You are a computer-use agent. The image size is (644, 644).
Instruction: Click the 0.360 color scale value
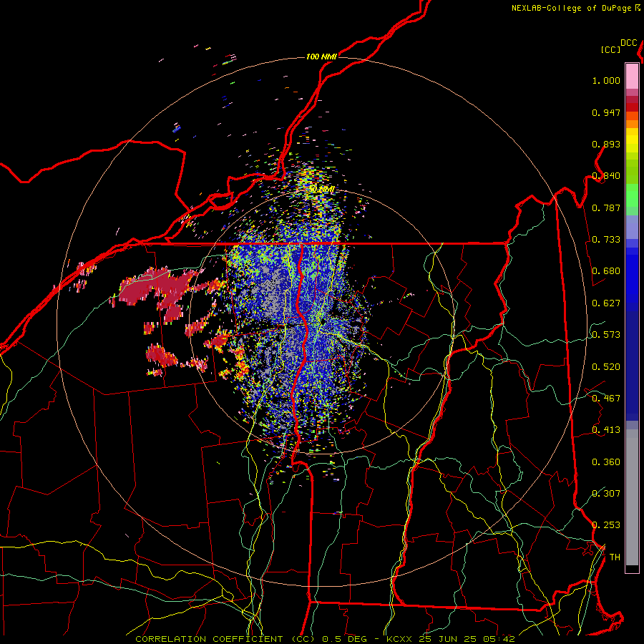pyautogui.click(x=606, y=462)
